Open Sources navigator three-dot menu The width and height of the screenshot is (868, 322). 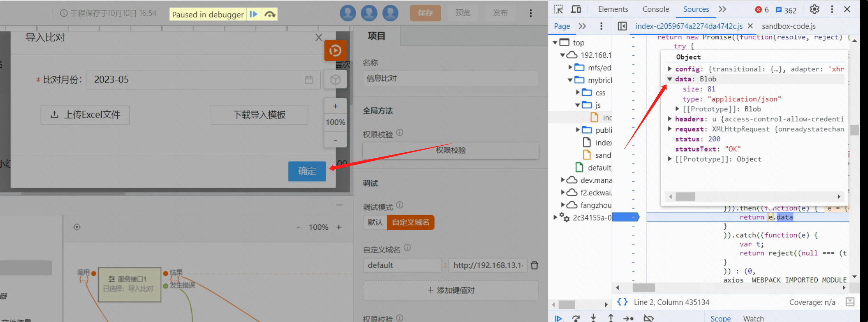click(601, 26)
